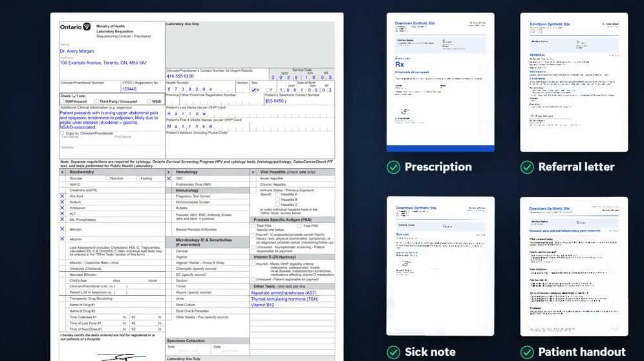The height and width of the screenshot is (361, 644).
Task: Click the CPSO registration number '123445'
Action: coord(129,89)
